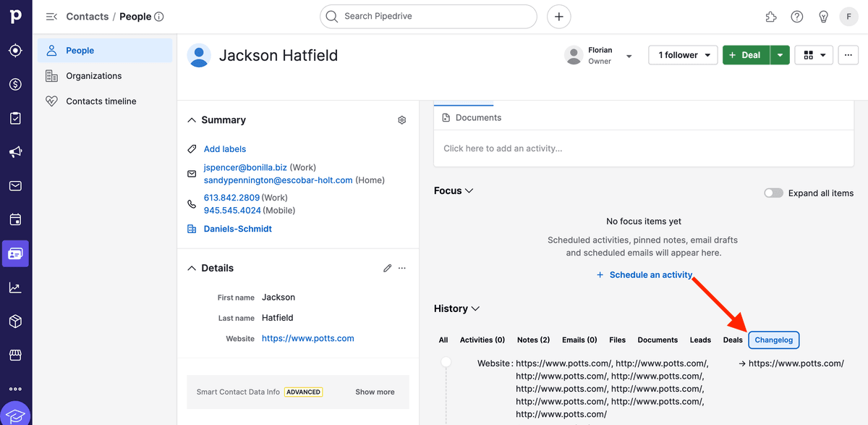Open Campaigns megaphone icon in sidebar

(x=15, y=152)
